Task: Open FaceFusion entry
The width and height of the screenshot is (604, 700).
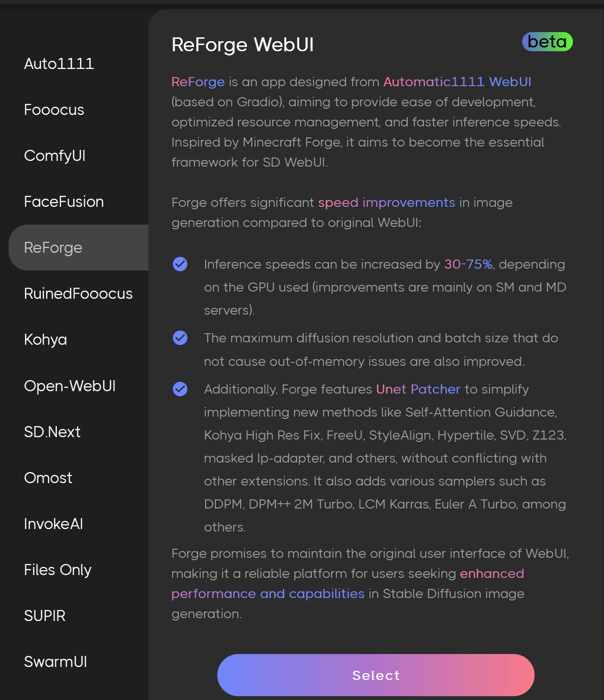Action: 64,202
